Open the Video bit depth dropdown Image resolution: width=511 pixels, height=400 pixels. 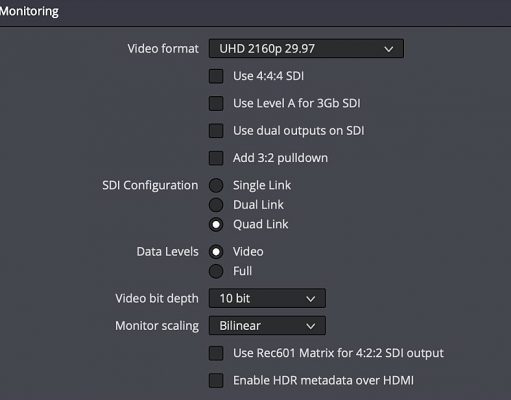[267, 298]
